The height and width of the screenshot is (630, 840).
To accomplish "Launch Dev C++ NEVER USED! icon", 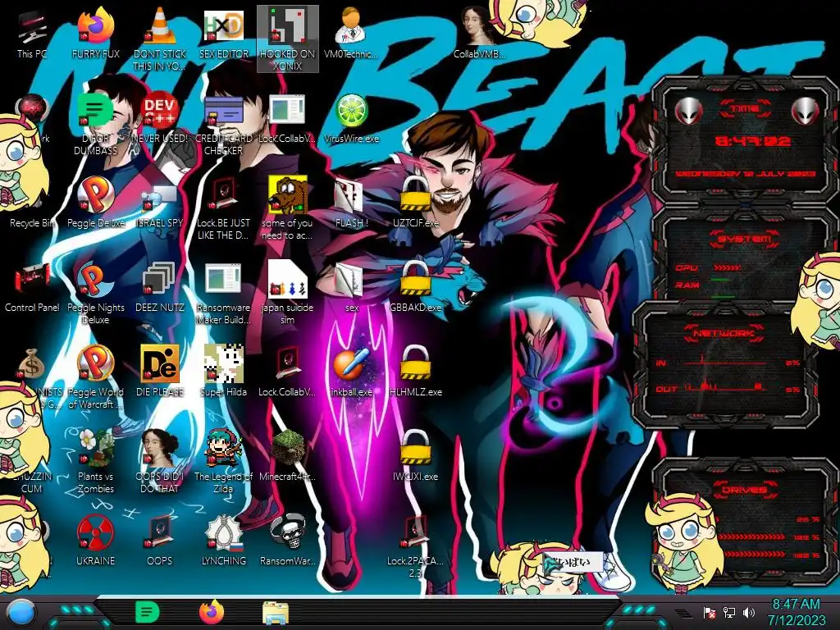I will click(x=160, y=118).
